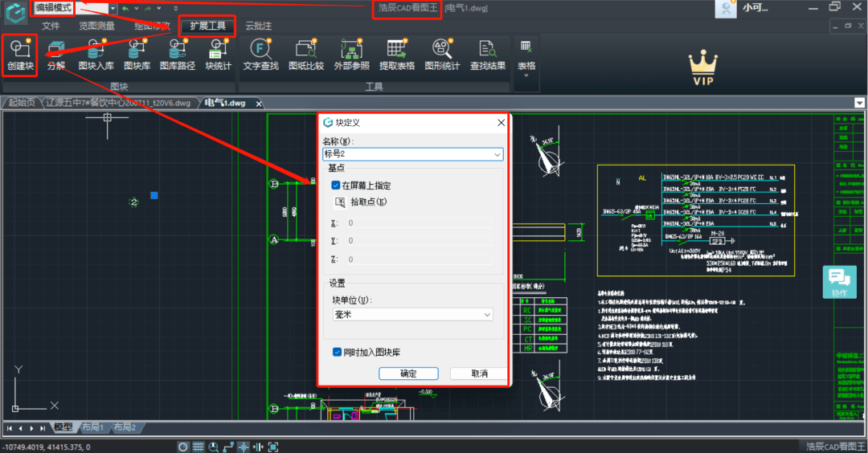The width and height of the screenshot is (868, 453).
Task: Click the X coordinate input field
Action: (x=419, y=223)
